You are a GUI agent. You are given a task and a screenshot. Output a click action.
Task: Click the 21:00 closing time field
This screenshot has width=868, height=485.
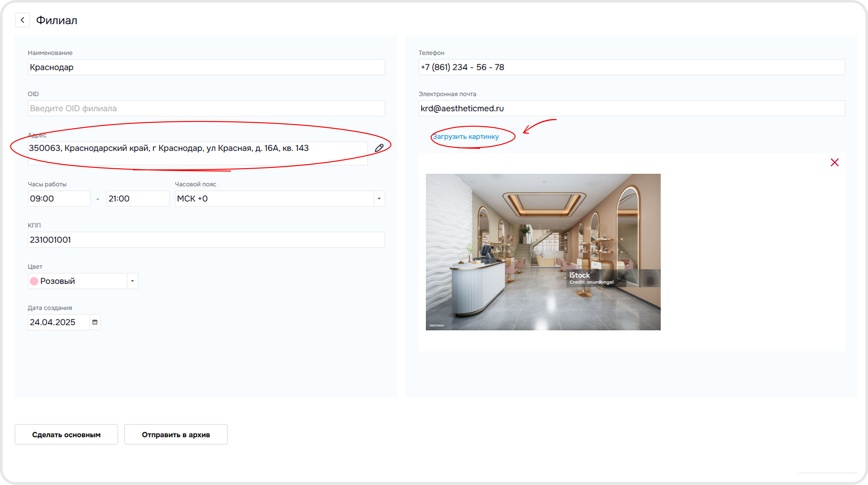pos(138,198)
